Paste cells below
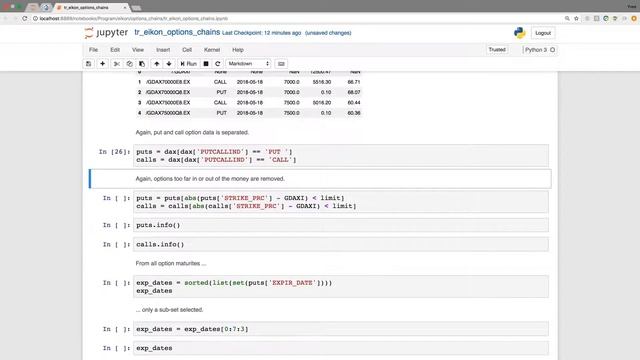 point(142,64)
